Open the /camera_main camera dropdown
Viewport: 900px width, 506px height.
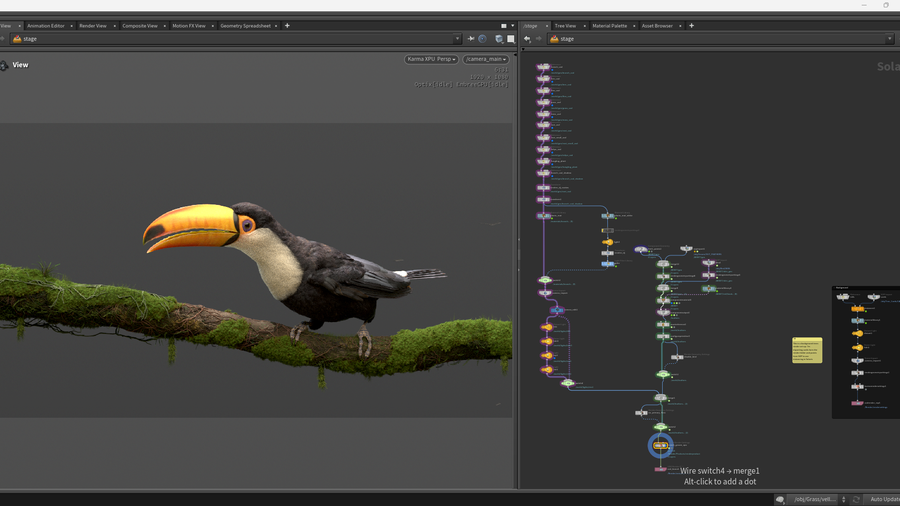485,59
